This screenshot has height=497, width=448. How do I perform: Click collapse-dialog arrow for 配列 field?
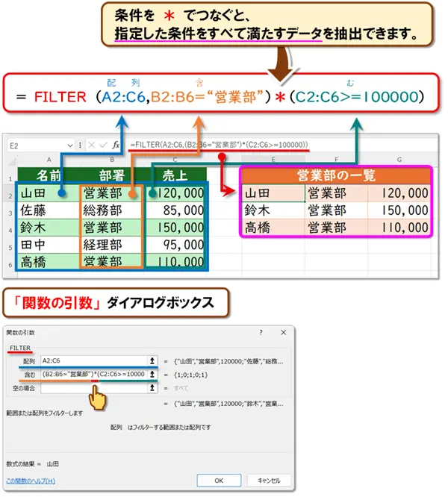tap(152, 360)
